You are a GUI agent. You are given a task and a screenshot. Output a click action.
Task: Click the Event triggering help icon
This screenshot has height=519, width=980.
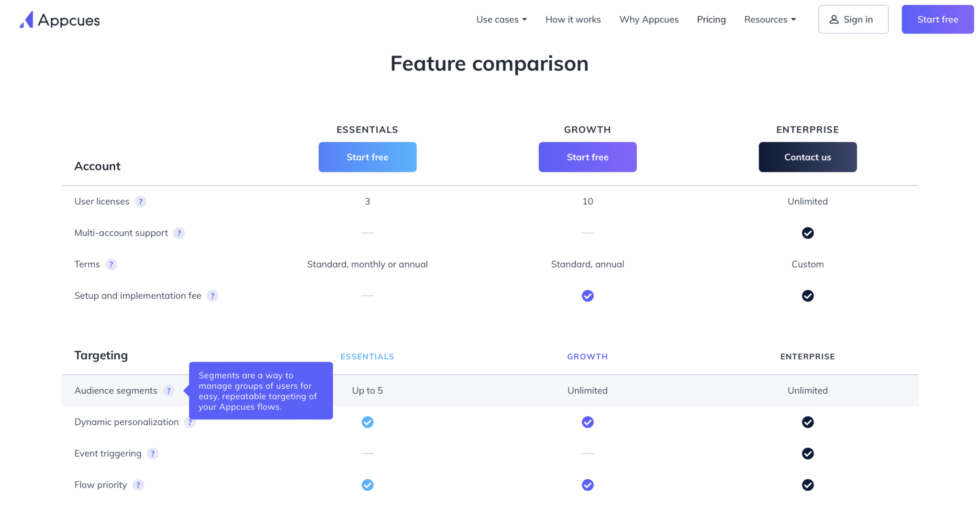[x=153, y=453]
